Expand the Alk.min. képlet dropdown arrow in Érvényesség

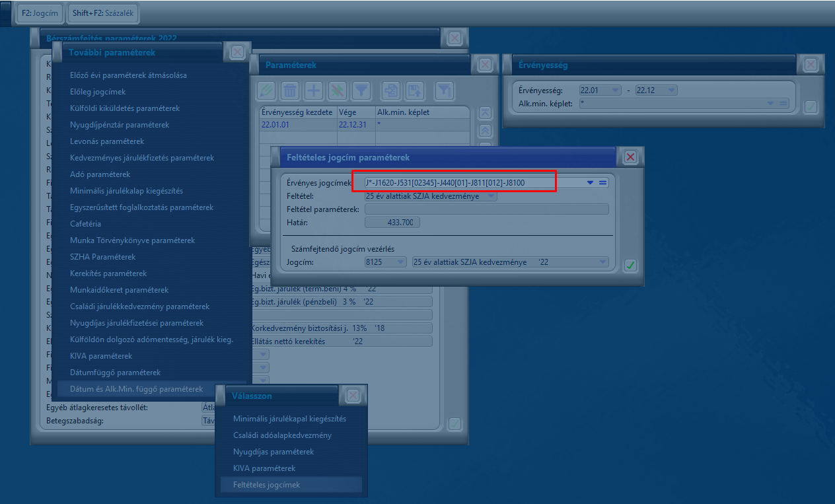(x=771, y=104)
